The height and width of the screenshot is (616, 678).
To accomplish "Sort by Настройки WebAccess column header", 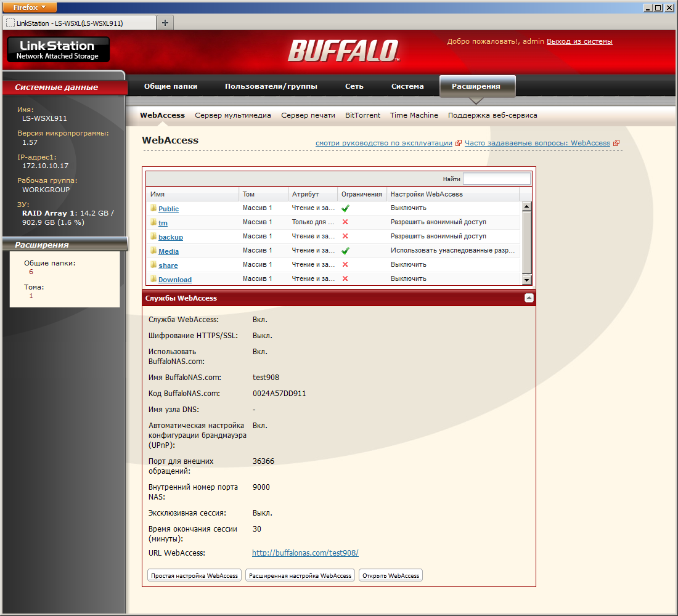I will (x=453, y=194).
